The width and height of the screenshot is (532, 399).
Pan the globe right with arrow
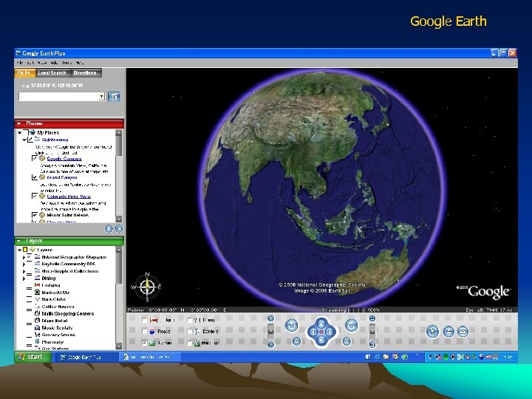coord(330,332)
